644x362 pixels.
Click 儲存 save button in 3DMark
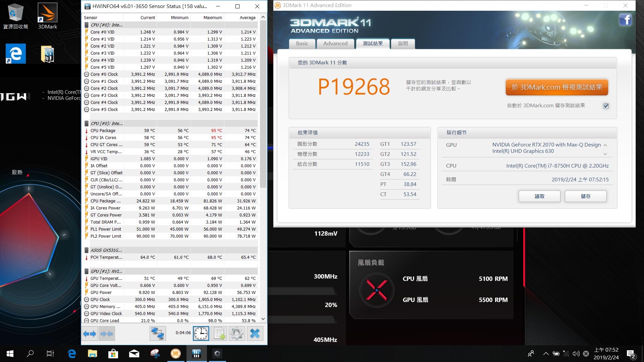[586, 196]
